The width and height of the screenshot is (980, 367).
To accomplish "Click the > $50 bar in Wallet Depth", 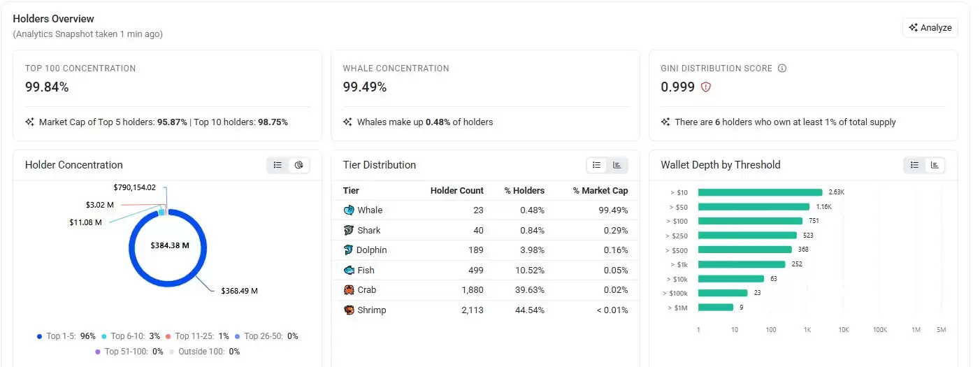I will pos(754,206).
